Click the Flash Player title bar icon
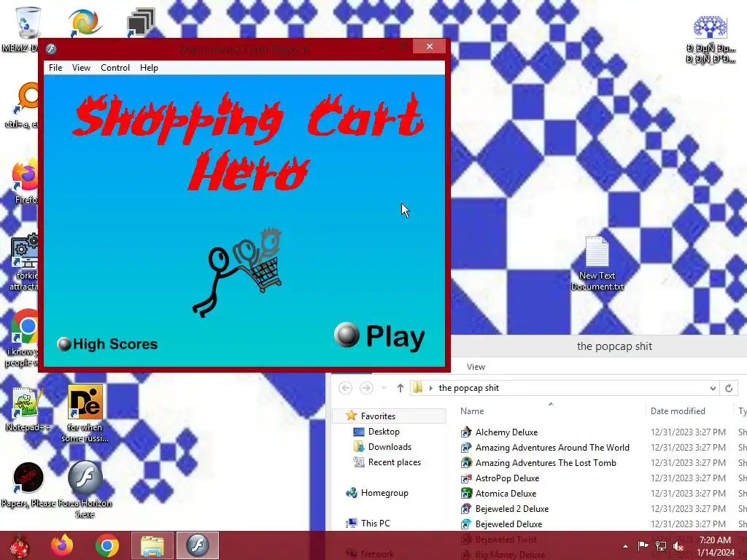This screenshot has height=560, width=747. [x=51, y=49]
